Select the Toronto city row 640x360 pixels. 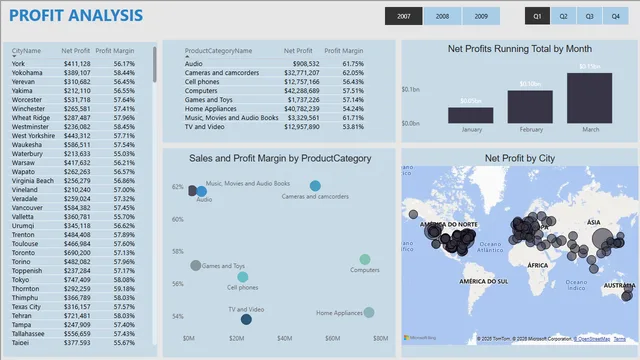click(73, 252)
